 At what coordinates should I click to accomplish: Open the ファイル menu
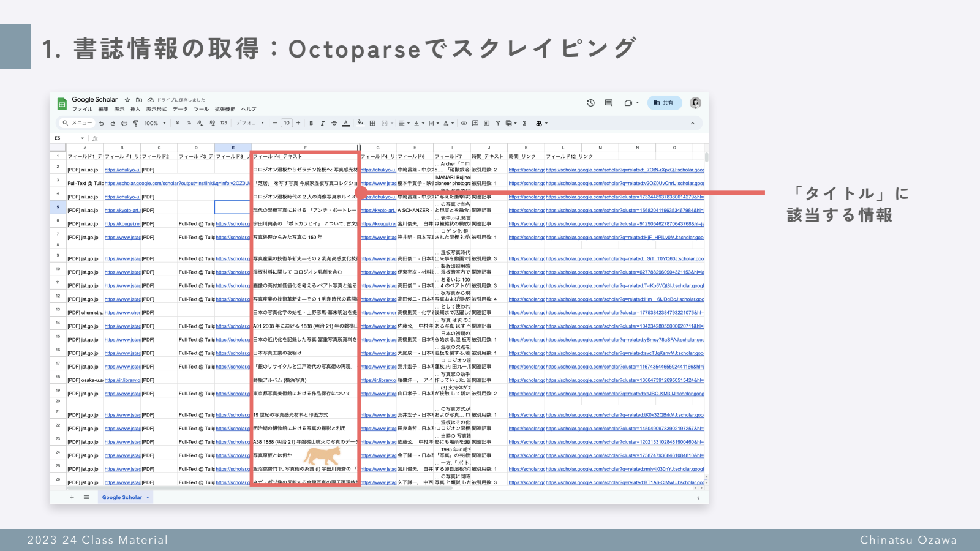(83, 110)
